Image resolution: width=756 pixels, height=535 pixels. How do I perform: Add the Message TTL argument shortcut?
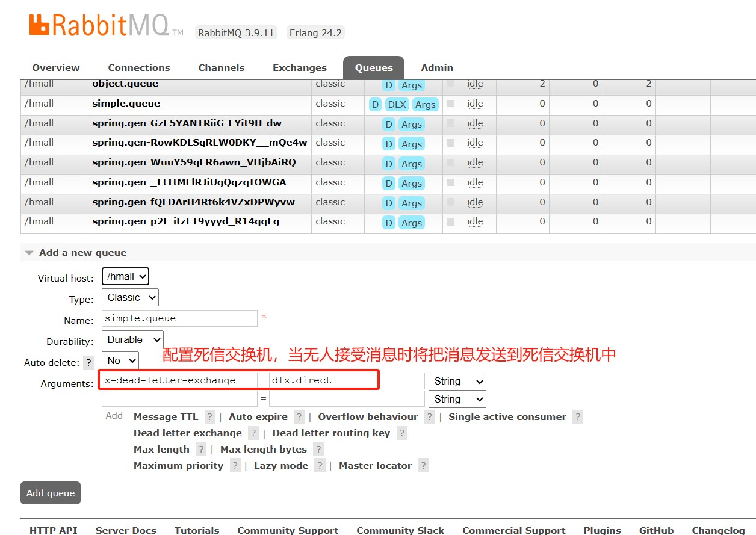(x=166, y=417)
